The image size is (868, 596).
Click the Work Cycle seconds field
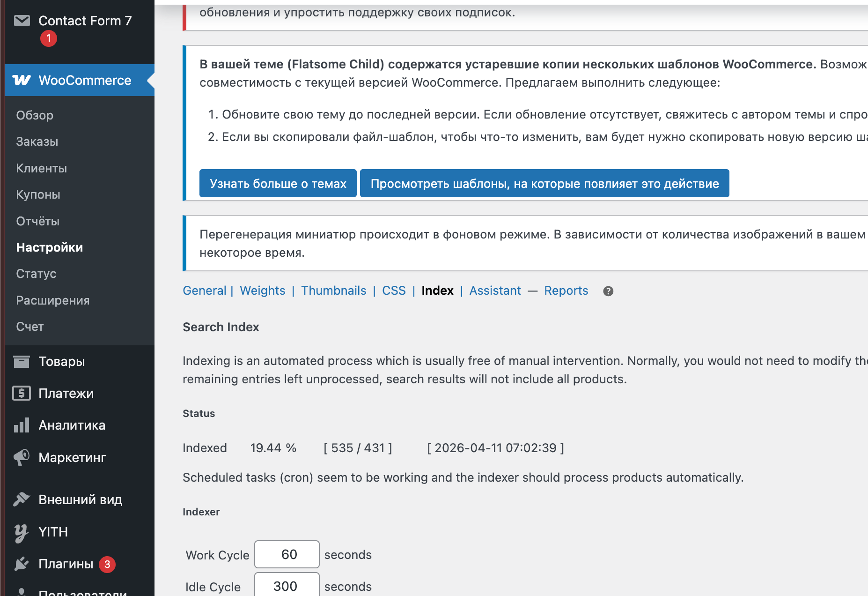click(287, 554)
